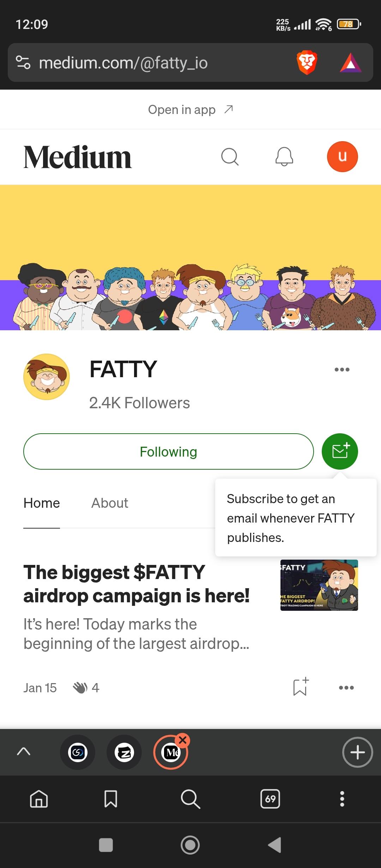The width and height of the screenshot is (381, 868).
Task: Select the Home tab
Action: pyautogui.click(x=42, y=503)
